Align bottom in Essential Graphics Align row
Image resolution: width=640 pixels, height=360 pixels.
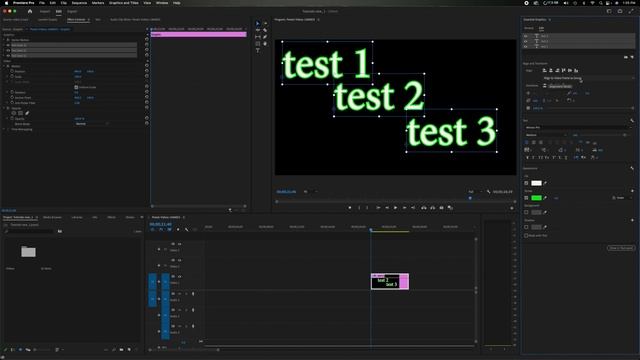(x=576, y=70)
